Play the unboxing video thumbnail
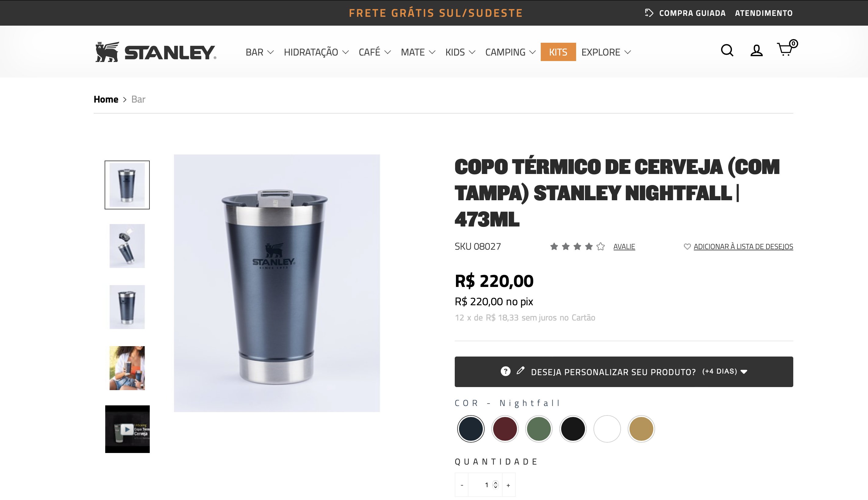 127,429
